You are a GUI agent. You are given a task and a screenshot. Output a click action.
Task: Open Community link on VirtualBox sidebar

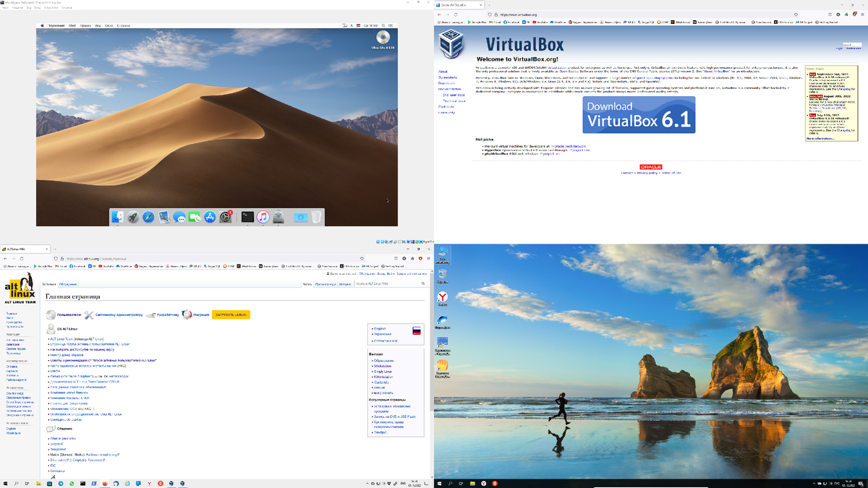pos(446,112)
